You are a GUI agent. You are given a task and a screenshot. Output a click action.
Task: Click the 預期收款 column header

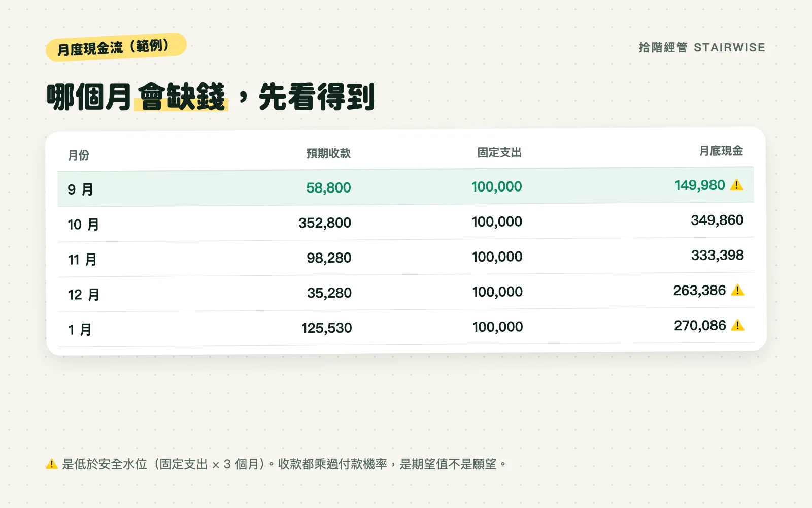(328, 153)
